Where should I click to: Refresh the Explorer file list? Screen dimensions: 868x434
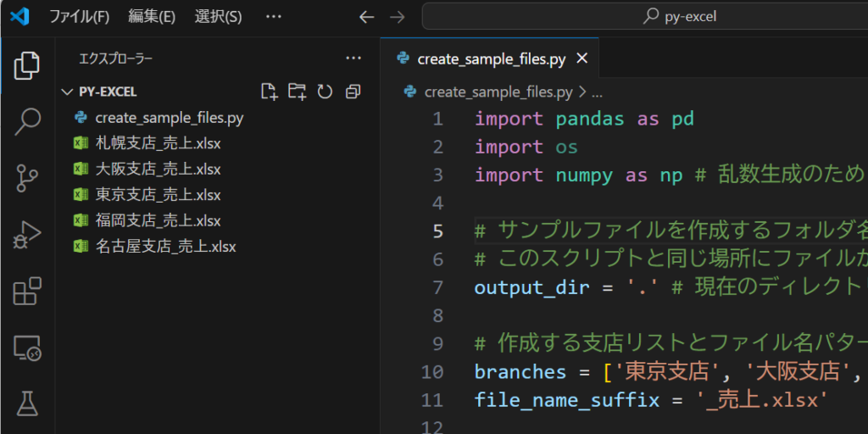point(325,92)
